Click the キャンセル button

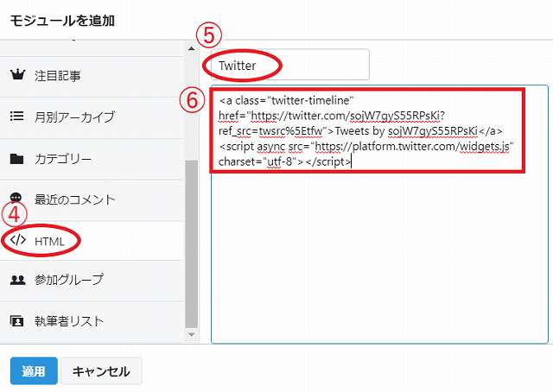coord(101,371)
